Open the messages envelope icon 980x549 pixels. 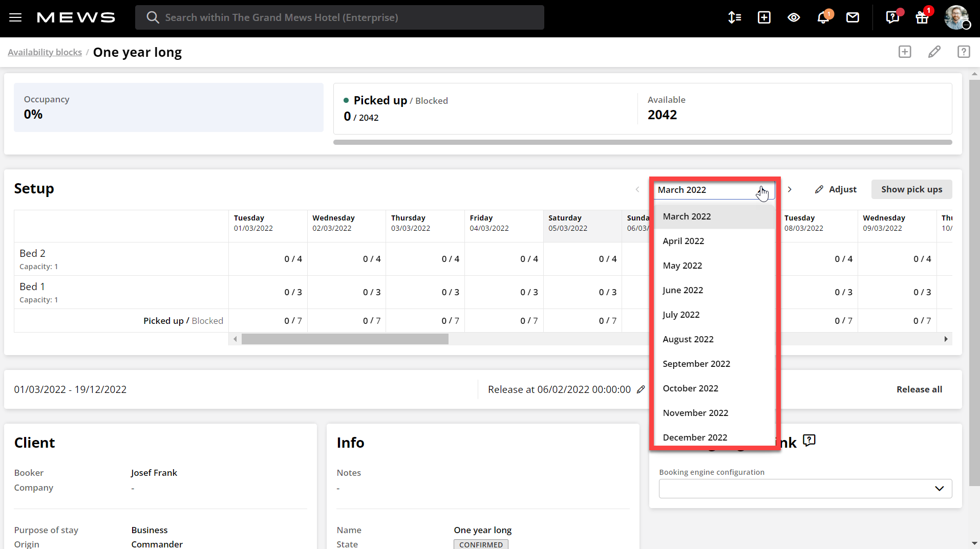[853, 17]
